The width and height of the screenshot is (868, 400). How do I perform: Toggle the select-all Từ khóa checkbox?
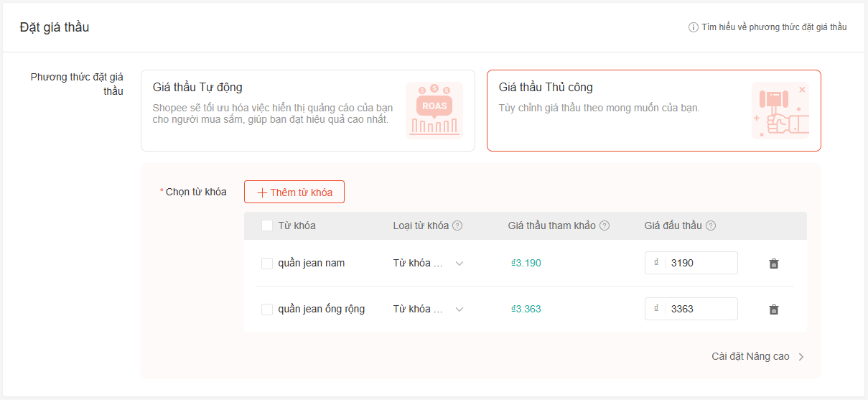[x=267, y=225]
